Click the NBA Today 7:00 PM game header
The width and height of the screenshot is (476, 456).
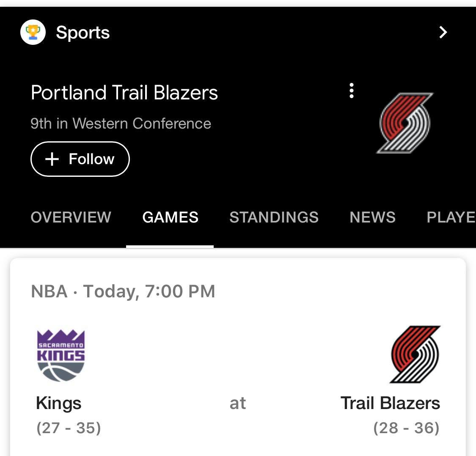point(123,291)
